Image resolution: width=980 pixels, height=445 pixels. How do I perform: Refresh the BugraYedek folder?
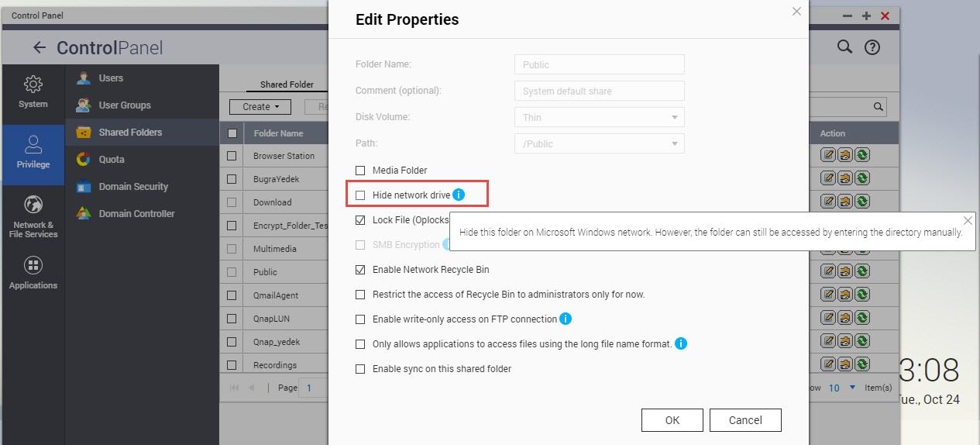[x=861, y=179]
